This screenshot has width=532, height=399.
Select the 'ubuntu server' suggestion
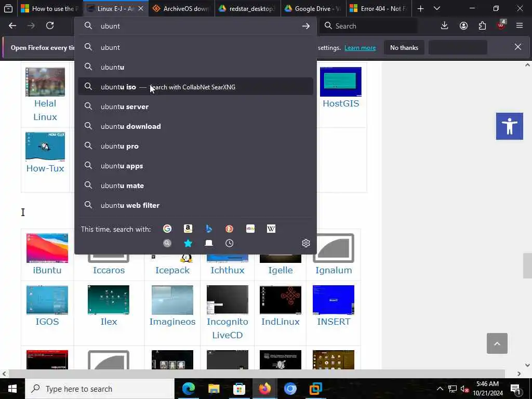click(x=195, y=107)
